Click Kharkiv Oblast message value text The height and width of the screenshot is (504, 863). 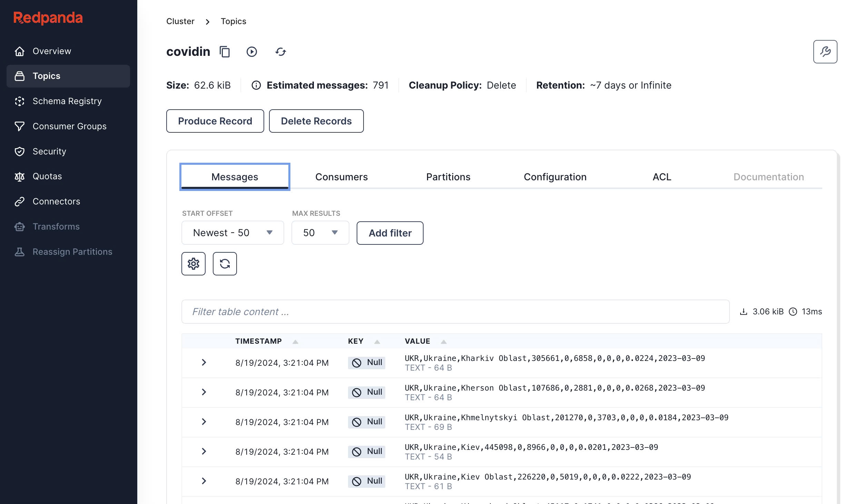point(555,358)
